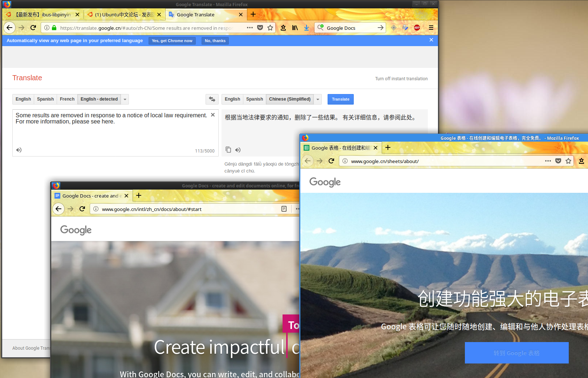Reload the Google Translate page

33,28
